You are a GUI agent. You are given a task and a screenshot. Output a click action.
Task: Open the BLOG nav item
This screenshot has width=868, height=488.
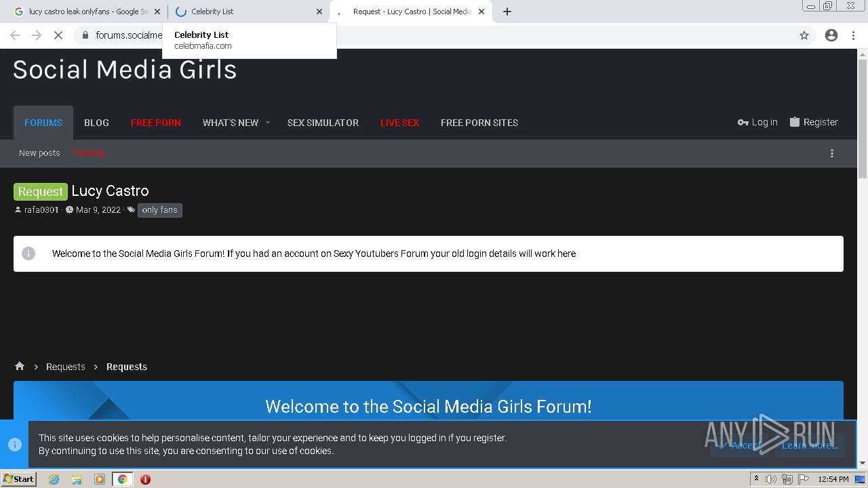pos(96,123)
